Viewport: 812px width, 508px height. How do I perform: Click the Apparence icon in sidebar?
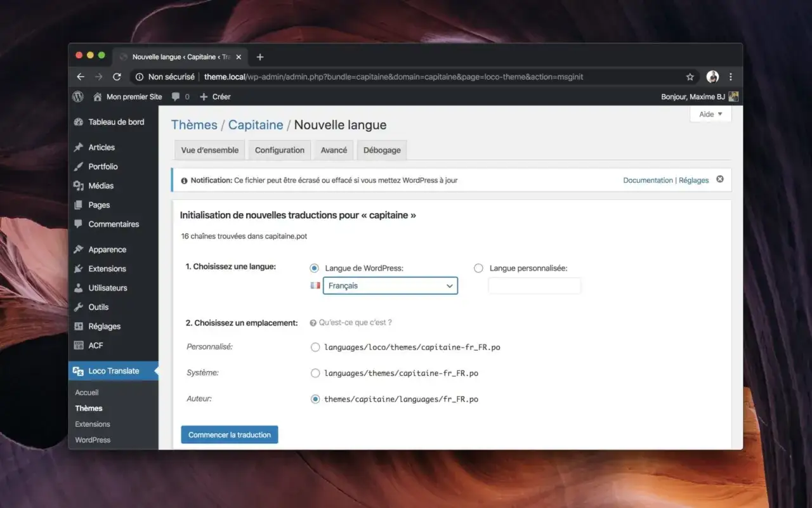[79, 249]
